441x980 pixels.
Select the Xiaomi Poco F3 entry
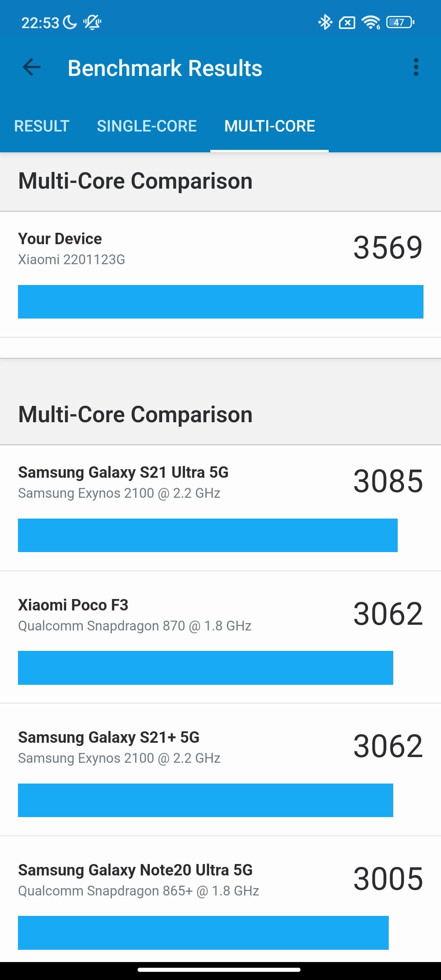(220, 637)
